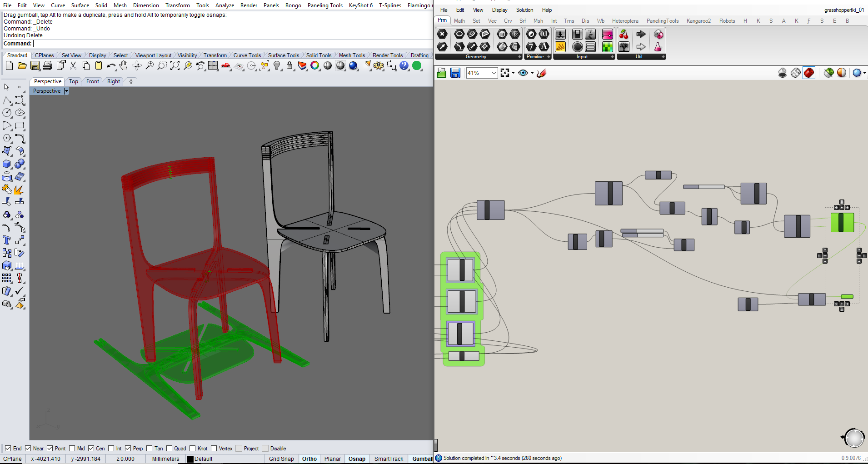Activate the red Sketch tool in Grasshopper toolbar
The height and width of the screenshot is (464, 868).
point(541,73)
